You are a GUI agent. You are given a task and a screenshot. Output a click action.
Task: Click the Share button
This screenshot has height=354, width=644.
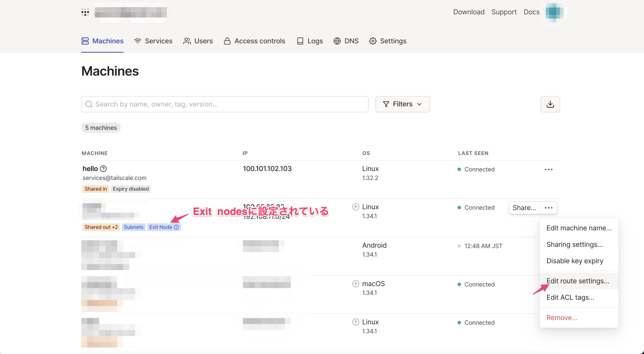[x=524, y=208]
